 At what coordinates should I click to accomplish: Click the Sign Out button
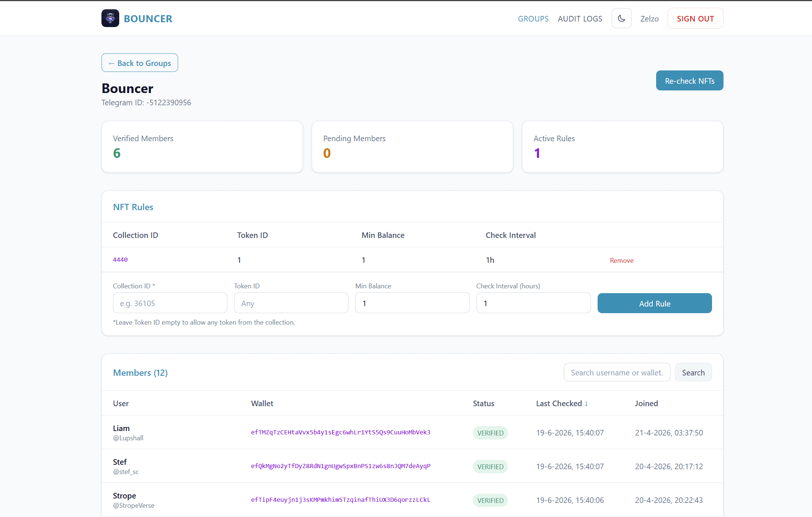695,18
